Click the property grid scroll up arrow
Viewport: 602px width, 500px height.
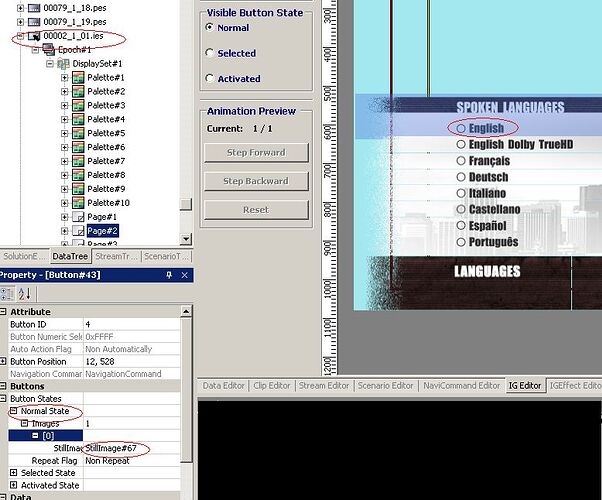[186, 311]
